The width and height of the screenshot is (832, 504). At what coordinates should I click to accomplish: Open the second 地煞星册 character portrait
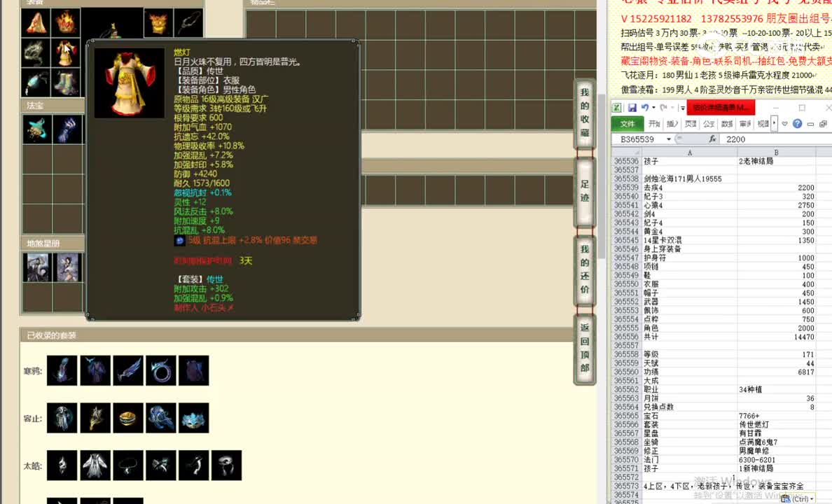pyautogui.click(x=68, y=267)
